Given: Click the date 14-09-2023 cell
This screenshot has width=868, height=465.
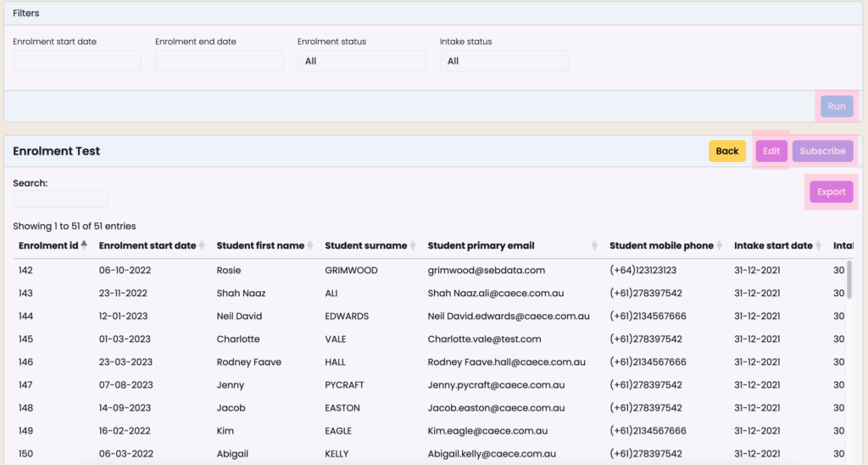Looking at the screenshot, I should pyautogui.click(x=125, y=407).
